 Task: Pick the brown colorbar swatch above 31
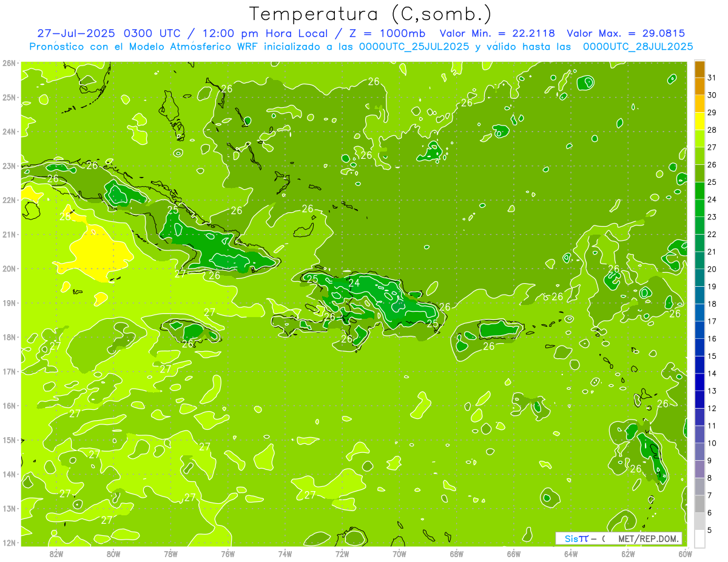(699, 69)
